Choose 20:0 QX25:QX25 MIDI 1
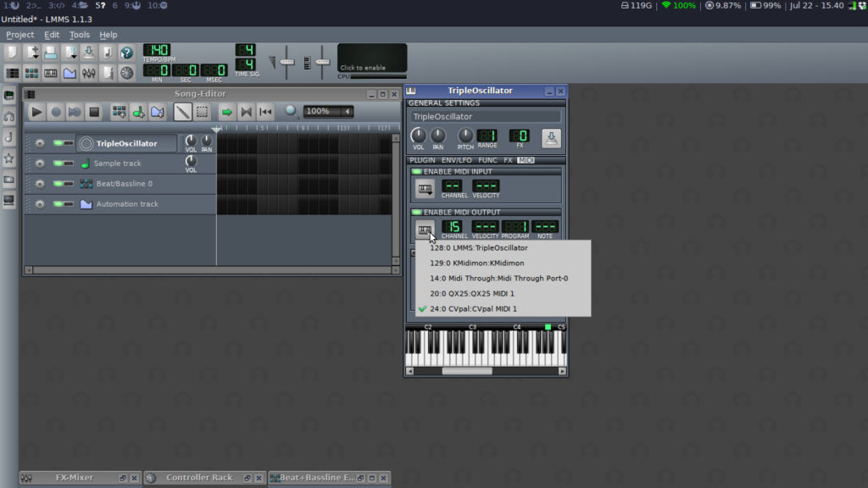 click(503, 294)
